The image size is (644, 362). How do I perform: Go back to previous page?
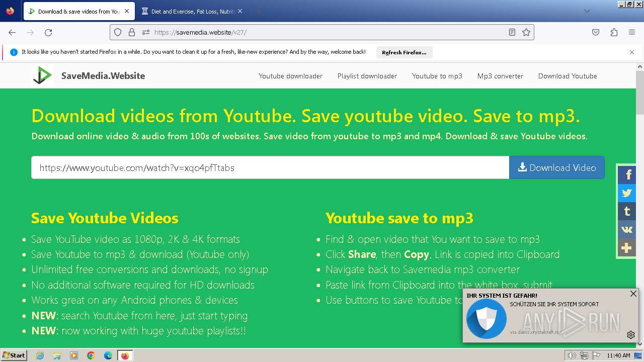tap(12, 32)
